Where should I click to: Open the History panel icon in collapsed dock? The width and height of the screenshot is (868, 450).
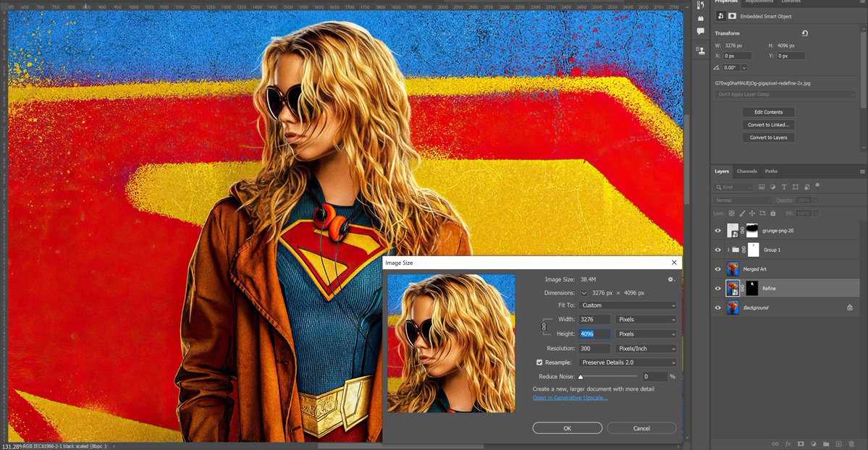point(700,5)
